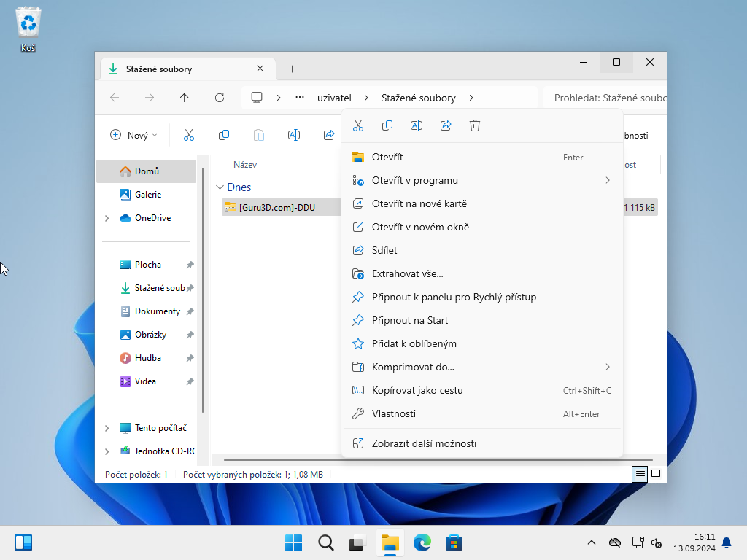The height and width of the screenshot is (560, 747).
Task: Switch to large thumbnails view in status bar
Action: pos(656,474)
